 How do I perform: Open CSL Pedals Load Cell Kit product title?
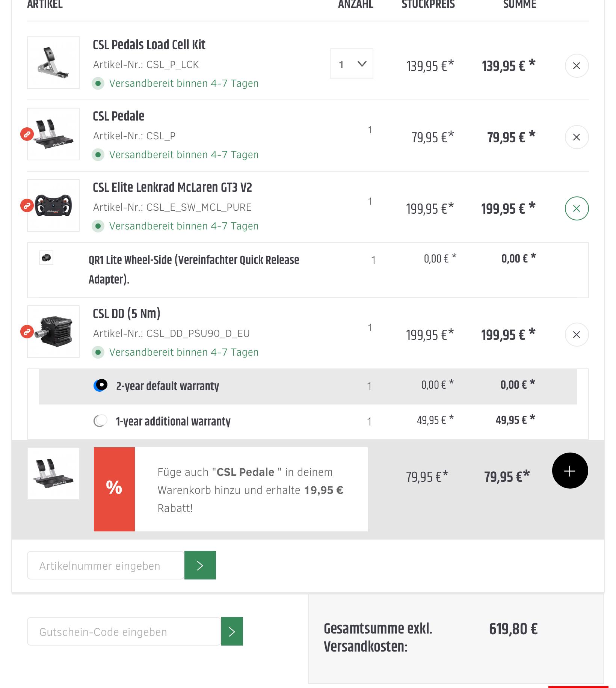tap(149, 45)
